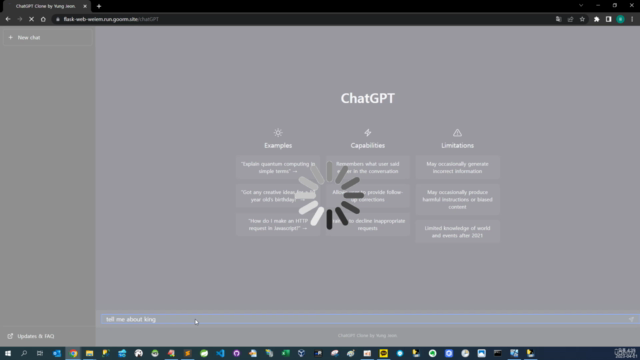Click the share page icon in address bar
640x360 pixels.
(570, 19)
